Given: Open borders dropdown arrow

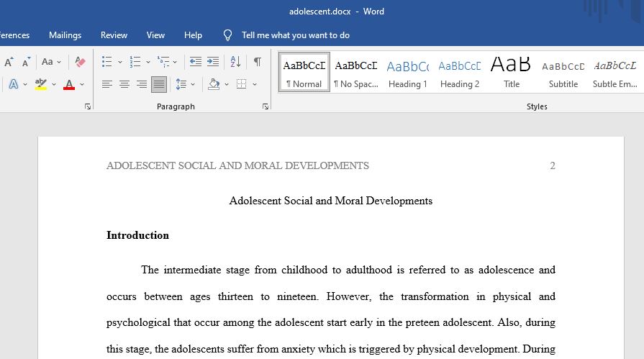Looking at the screenshot, I should point(255,85).
